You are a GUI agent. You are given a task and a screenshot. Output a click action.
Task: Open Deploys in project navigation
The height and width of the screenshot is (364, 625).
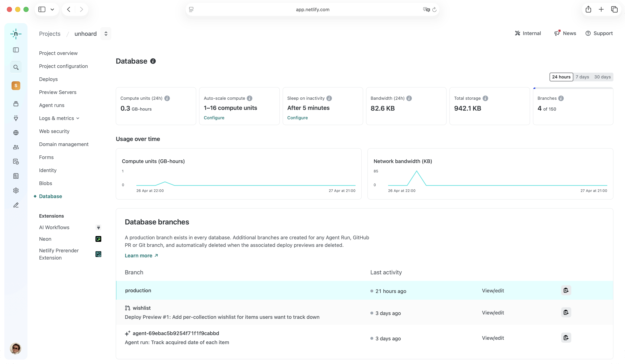tap(48, 79)
